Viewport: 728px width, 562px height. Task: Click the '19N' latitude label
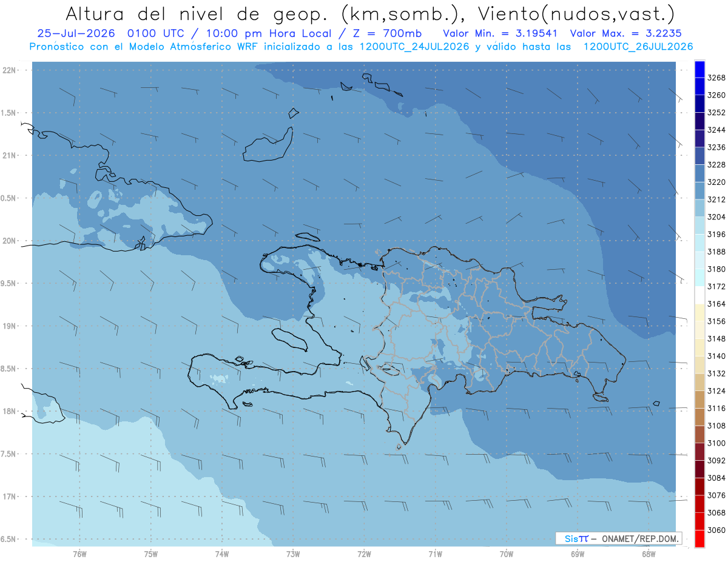tap(9, 326)
